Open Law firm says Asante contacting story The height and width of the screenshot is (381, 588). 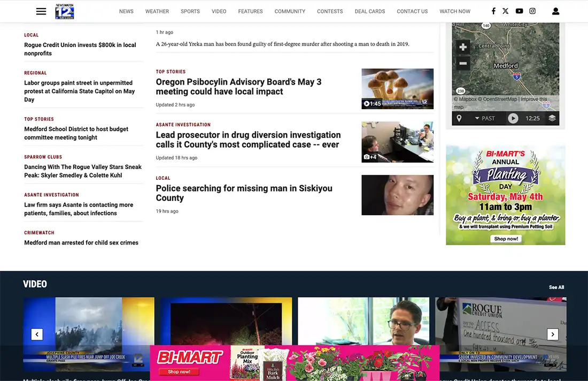coord(79,209)
